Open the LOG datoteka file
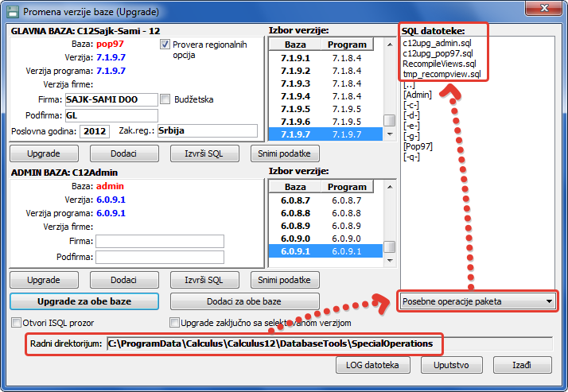 click(x=372, y=365)
